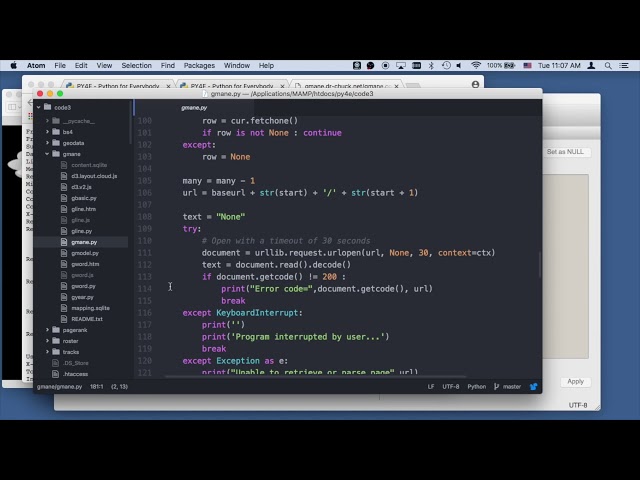Image resolution: width=640 pixels, height=480 pixels.
Task: Open gyear.py file
Action: 82,297
